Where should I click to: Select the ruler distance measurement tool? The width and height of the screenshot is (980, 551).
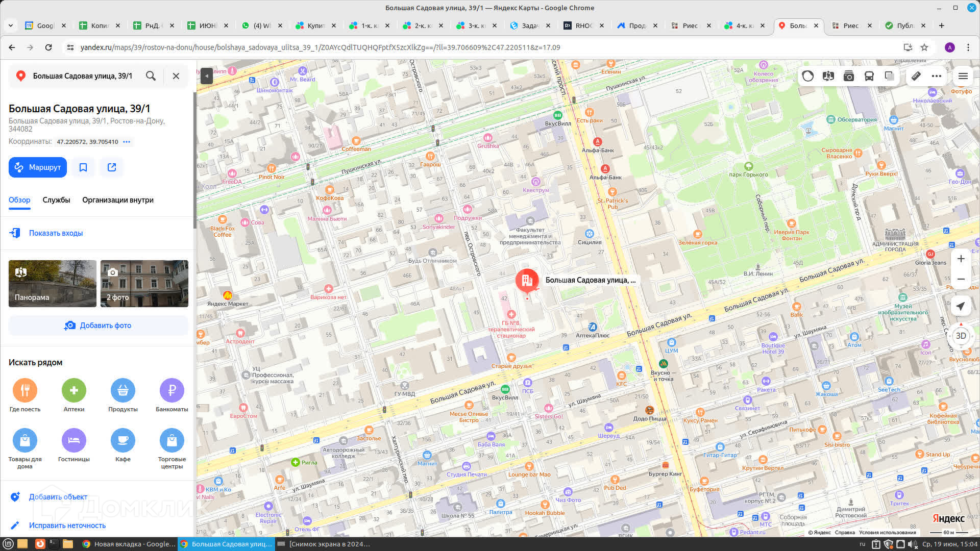[x=916, y=76]
